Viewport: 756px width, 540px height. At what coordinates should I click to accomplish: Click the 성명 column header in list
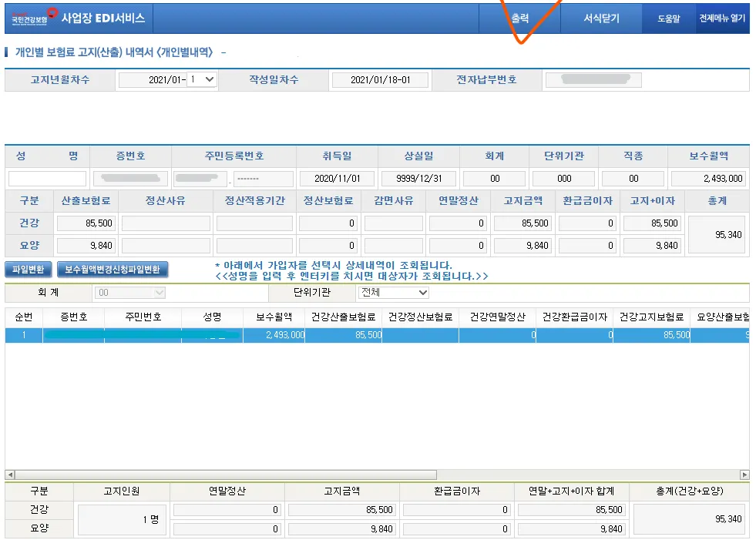click(212, 317)
